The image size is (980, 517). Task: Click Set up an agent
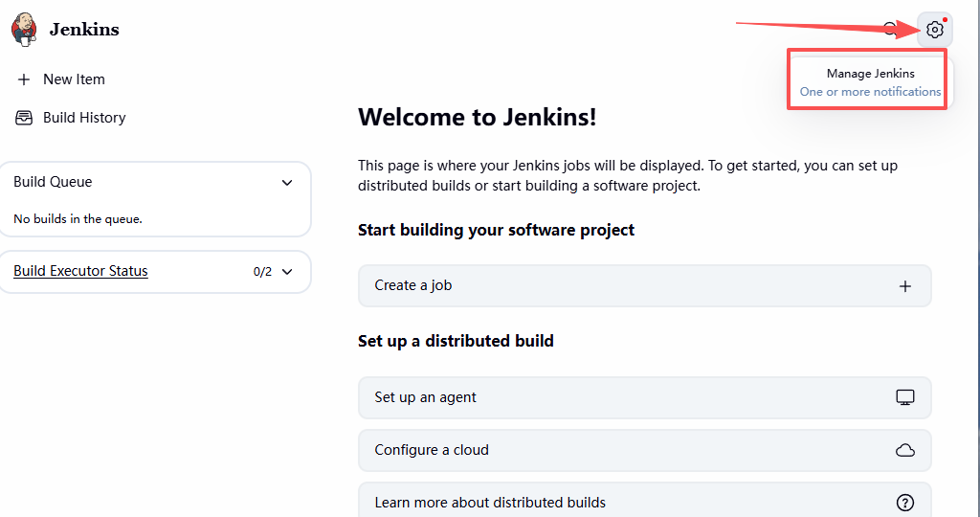tap(644, 397)
